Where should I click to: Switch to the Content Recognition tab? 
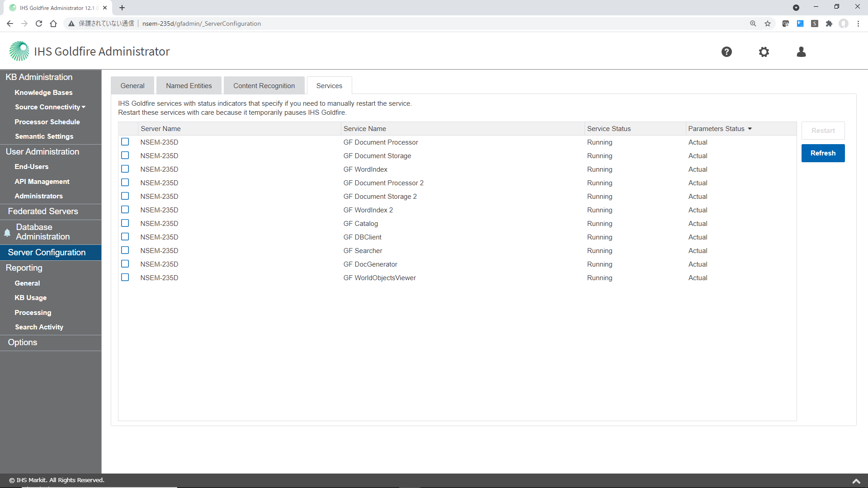(264, 85)
